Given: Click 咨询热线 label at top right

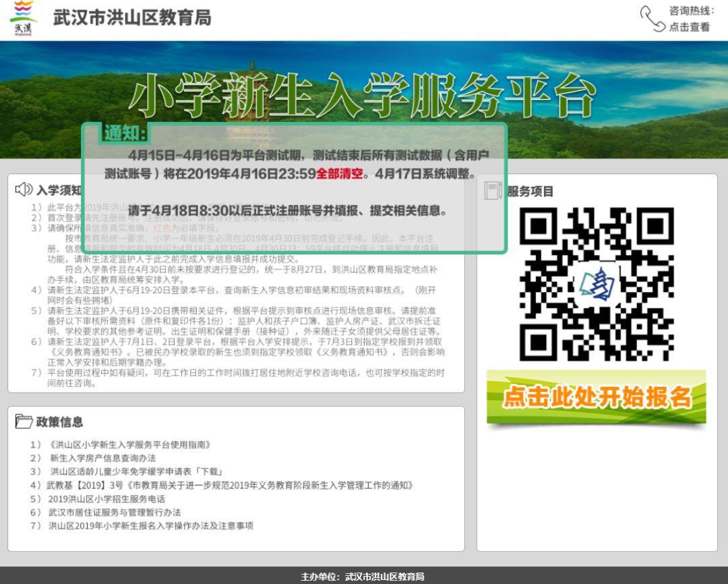Looking at the screenshot, I should coord(692,11).
